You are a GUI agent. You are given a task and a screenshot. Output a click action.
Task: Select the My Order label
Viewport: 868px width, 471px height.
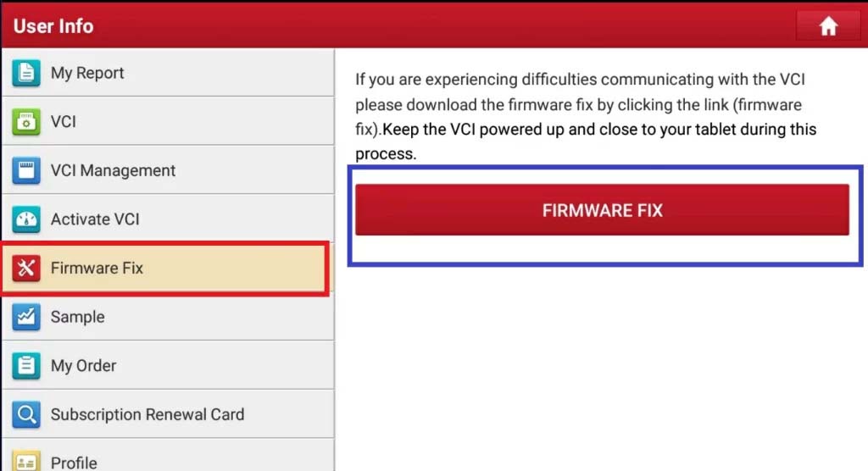(x=84, y=366)
